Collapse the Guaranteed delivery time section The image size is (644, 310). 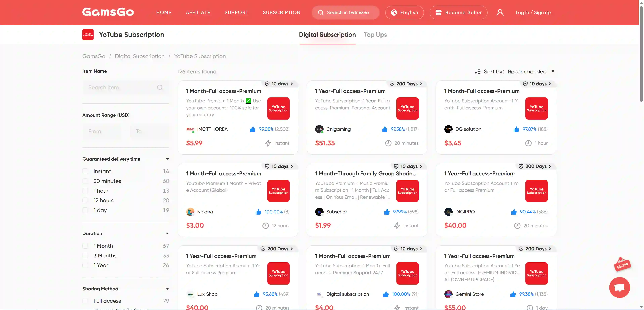167,159
